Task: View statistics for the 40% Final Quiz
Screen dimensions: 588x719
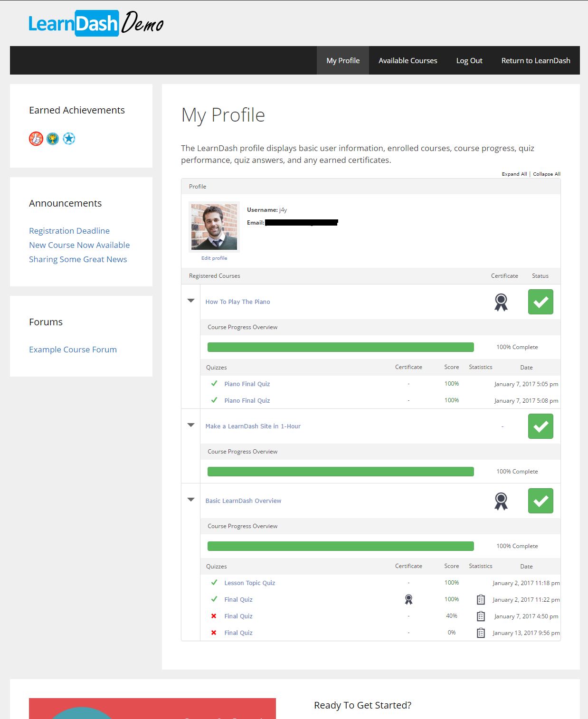Action: pyautogui.click(x=481, y=616)
